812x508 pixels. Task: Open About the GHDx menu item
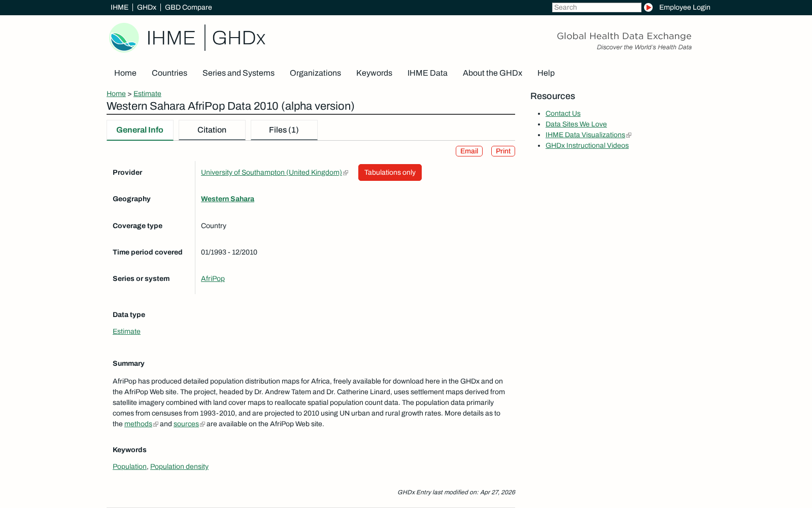pos(492,73)
